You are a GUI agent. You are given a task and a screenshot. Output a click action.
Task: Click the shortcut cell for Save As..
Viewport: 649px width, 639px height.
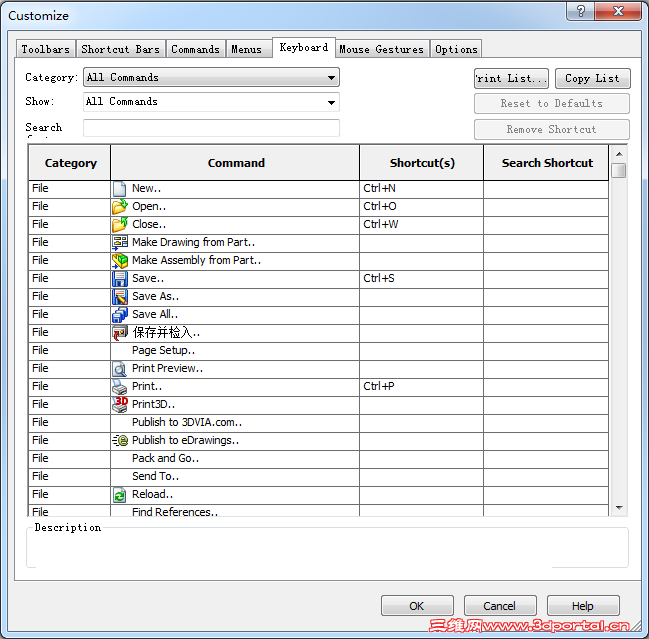click(422, 297)
